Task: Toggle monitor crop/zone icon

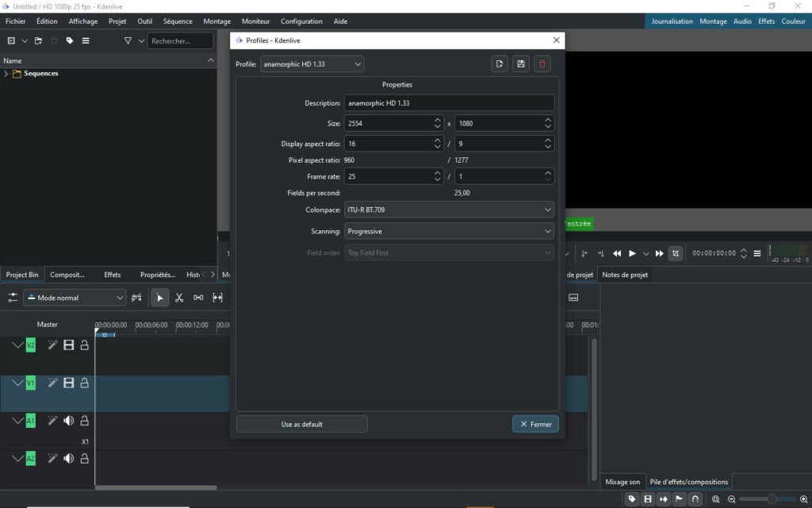Action: [x=676, y=253]
